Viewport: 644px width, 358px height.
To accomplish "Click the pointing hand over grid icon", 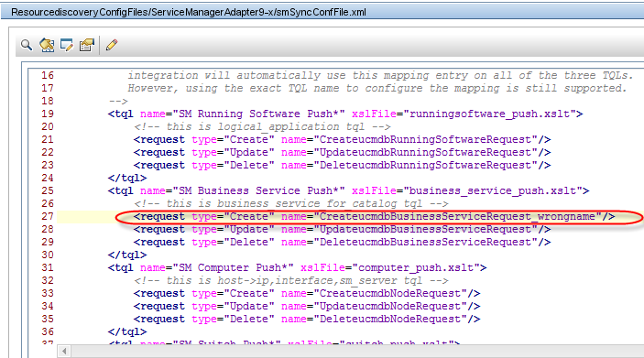I will click(x=47, y=45).
